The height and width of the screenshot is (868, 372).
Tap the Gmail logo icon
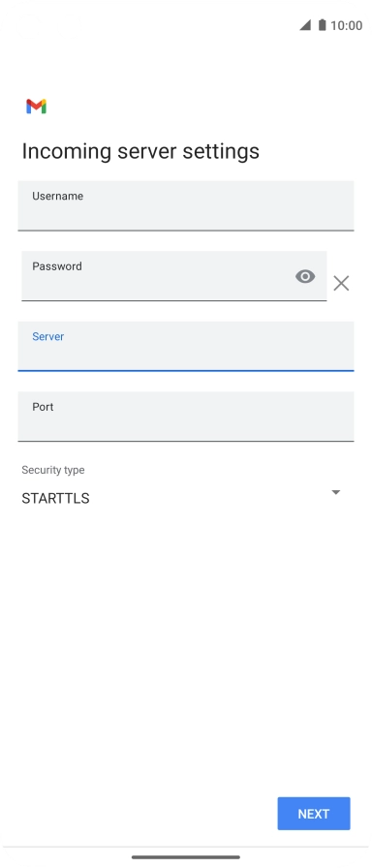tap(36, 107)
